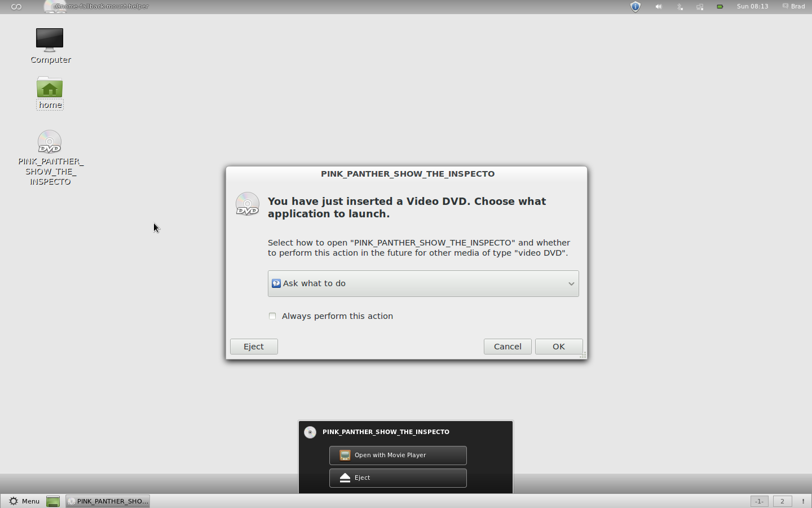Switch to workspace 2
Screen dimensions: 812x508
coord(782,501)
